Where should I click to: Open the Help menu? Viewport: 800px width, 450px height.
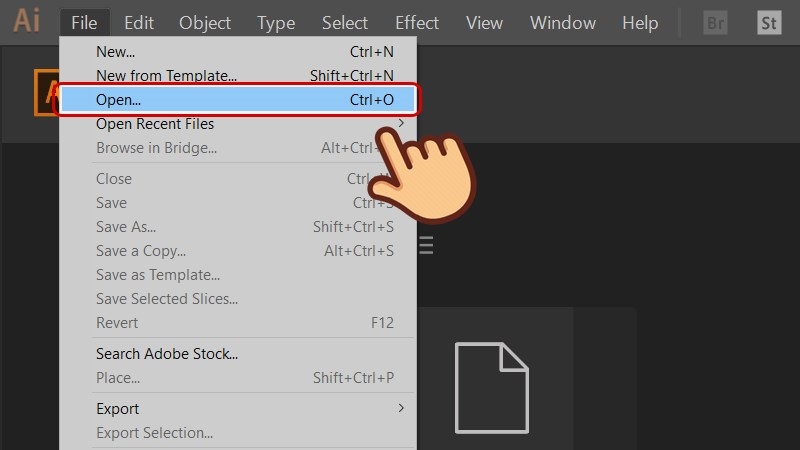pos(640,22)
